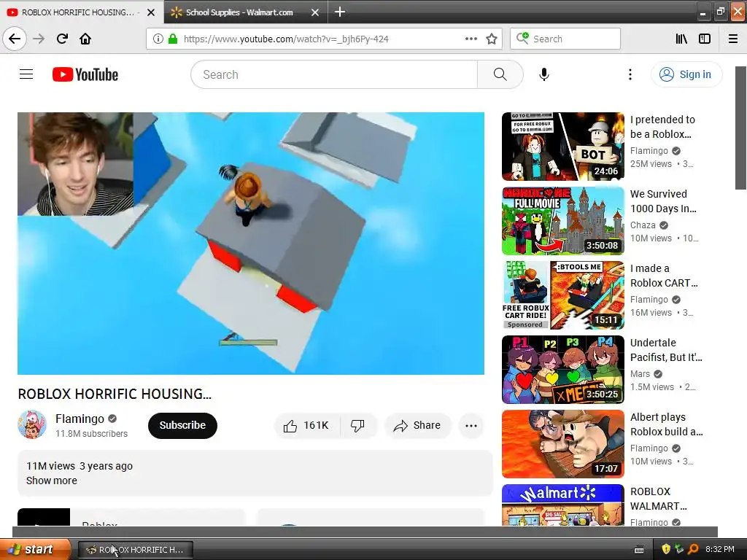The width and height of the screenshot is (747, 560).
Task: Open sponsored 'I made a Roblox CART' thumbnail
Action: (x=562, y=295)
